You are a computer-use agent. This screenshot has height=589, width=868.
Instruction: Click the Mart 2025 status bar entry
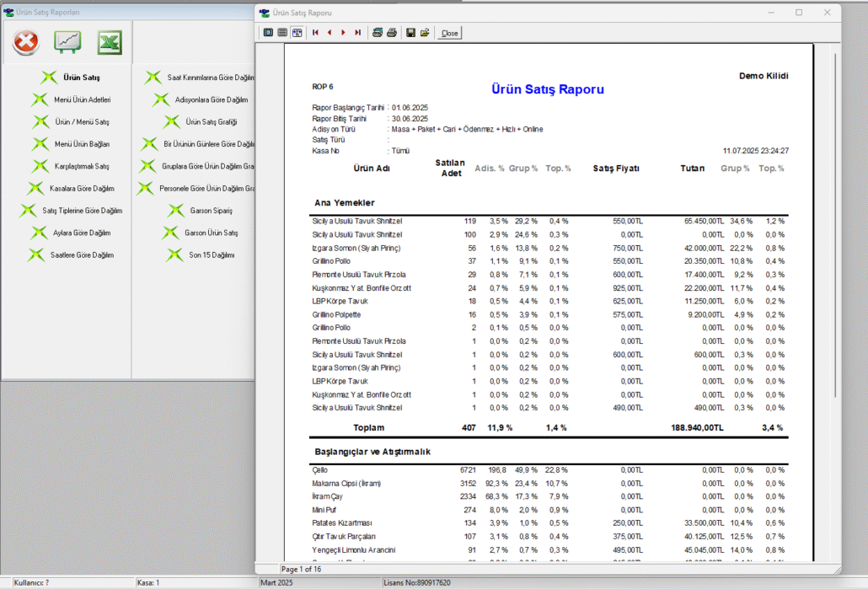[x=276, y=583]
